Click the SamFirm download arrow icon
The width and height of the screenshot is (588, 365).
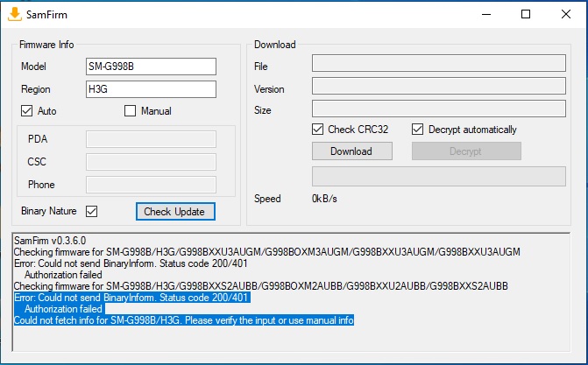(x=15, y=14)
